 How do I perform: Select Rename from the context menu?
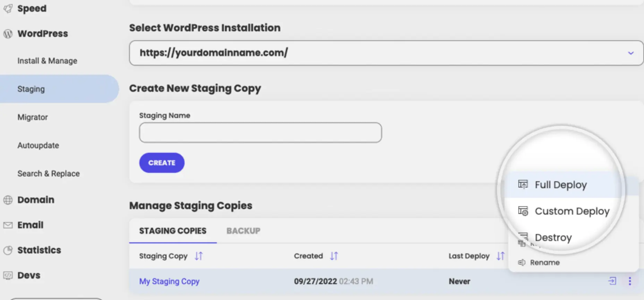click(x=544, y=262)
